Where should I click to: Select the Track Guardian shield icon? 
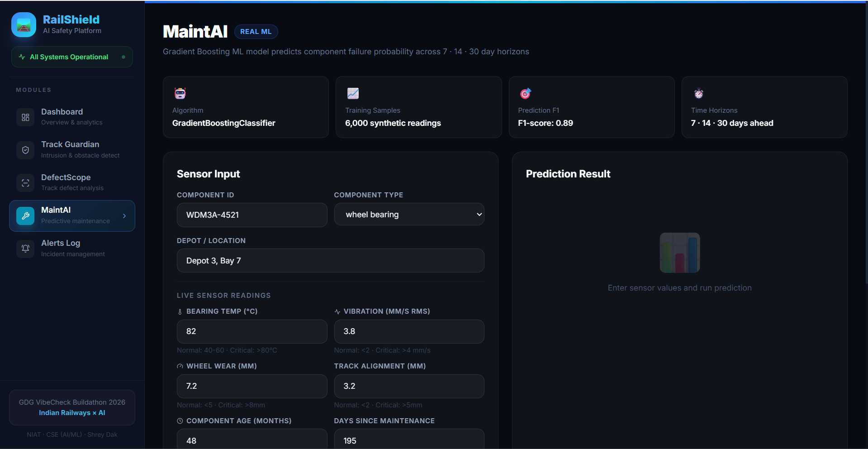pyautogui.click(x=25, y=150)
